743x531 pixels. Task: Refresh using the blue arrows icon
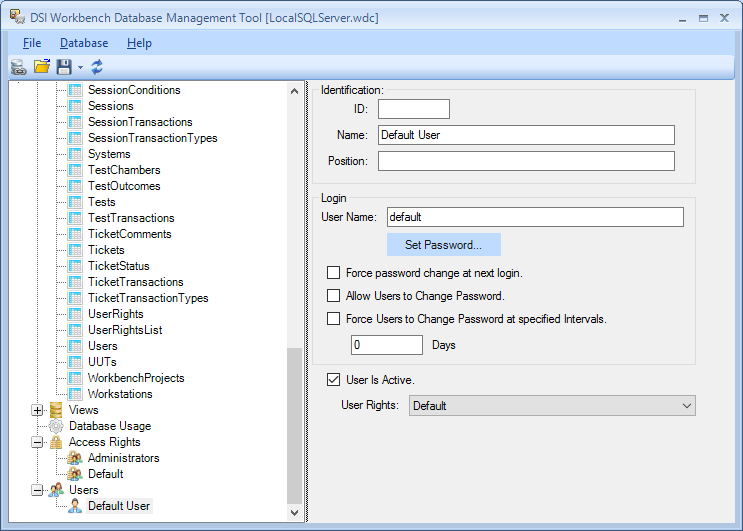(x=97, y=67)
